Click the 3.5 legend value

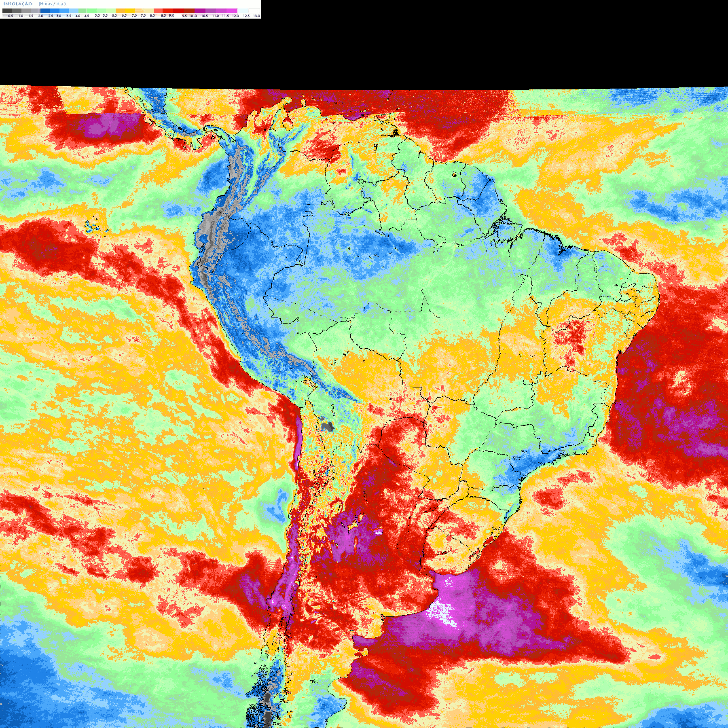[69, 16]
